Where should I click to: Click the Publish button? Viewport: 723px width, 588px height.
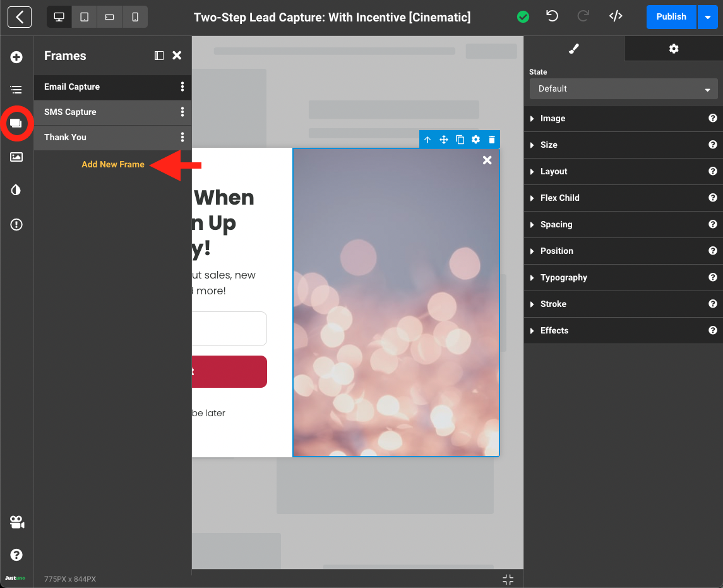pyautogui.click(x=671, y=17)
